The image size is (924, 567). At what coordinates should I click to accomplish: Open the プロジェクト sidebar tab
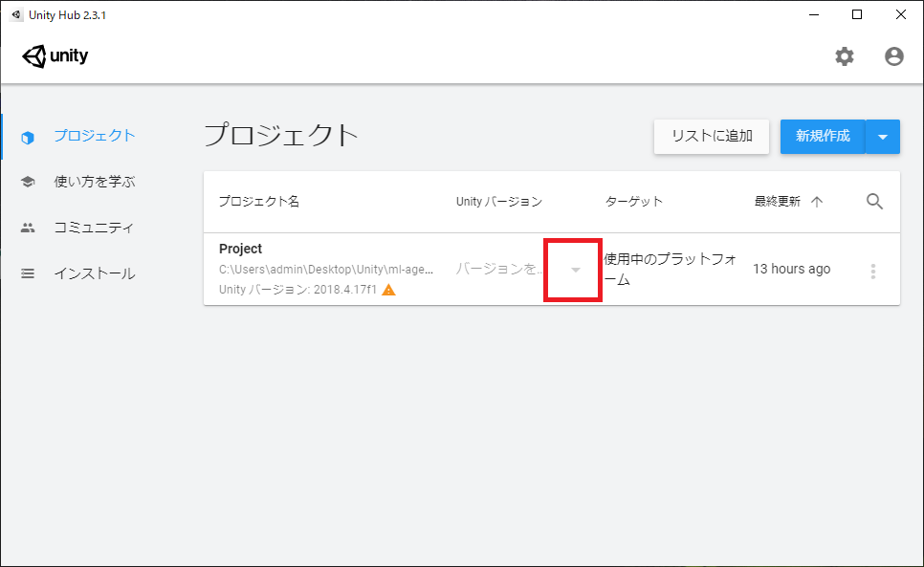(95, 136)
